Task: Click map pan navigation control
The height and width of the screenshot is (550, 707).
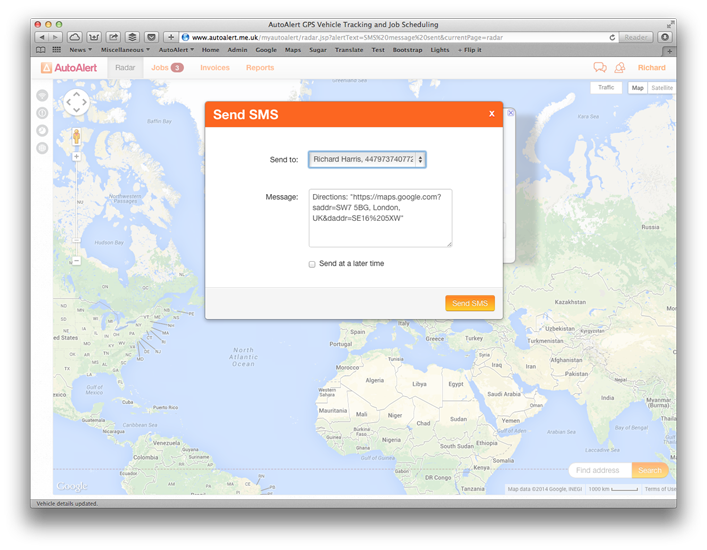Action: click(x=76, y=102)
